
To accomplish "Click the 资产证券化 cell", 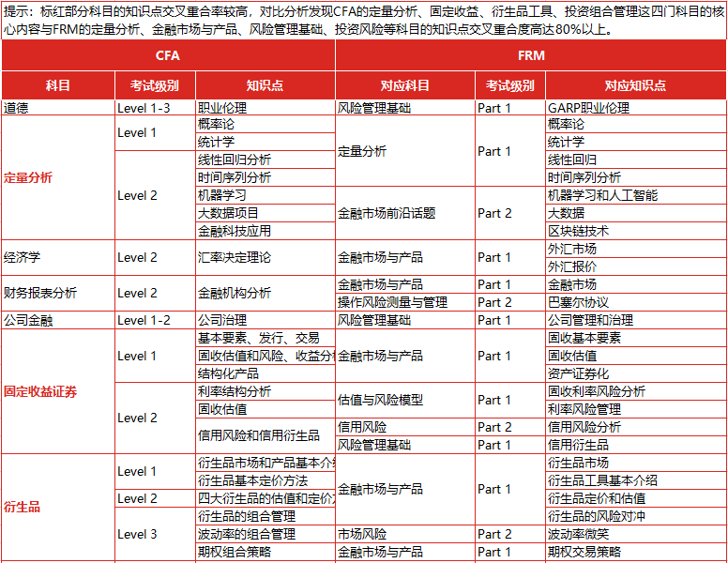I will (x=636, y=373).
